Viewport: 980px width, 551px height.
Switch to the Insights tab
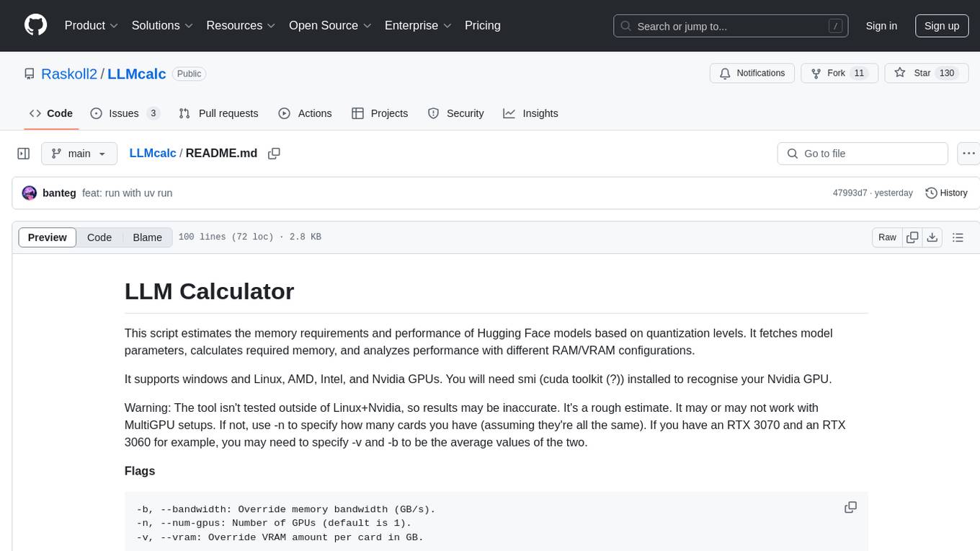coord(530,113)
